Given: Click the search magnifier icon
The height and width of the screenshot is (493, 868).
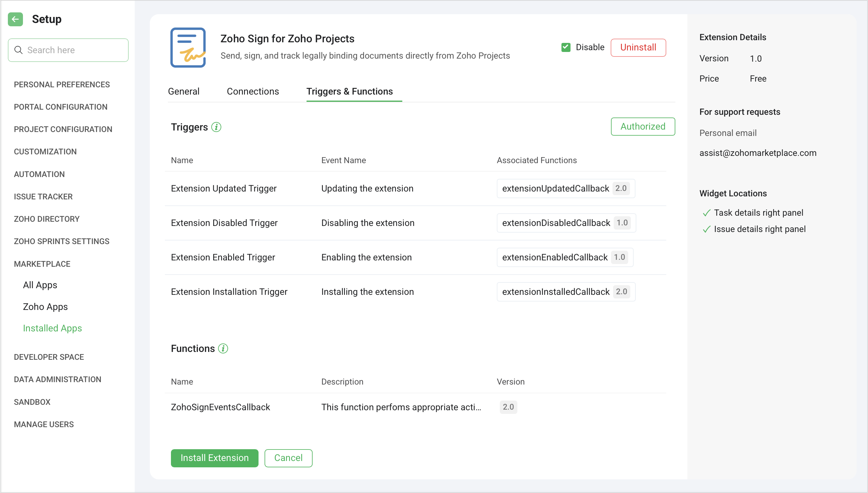Looking at the screenshot, I should click(x=19, y=50).
